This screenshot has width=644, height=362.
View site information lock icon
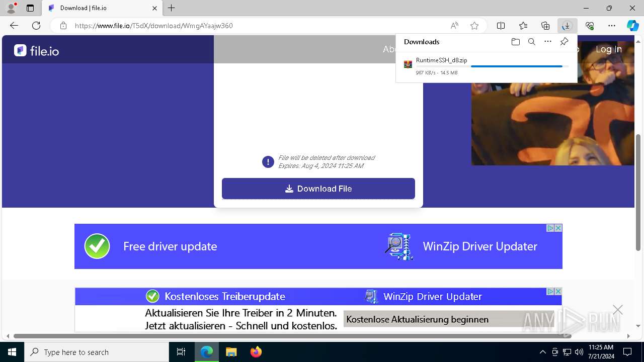[63, 26]
